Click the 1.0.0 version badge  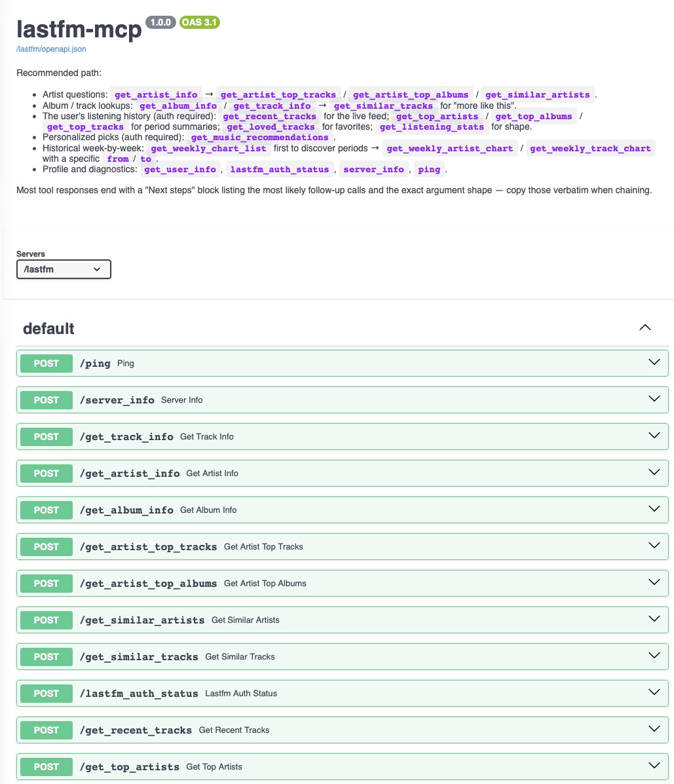tap(160, 22)
